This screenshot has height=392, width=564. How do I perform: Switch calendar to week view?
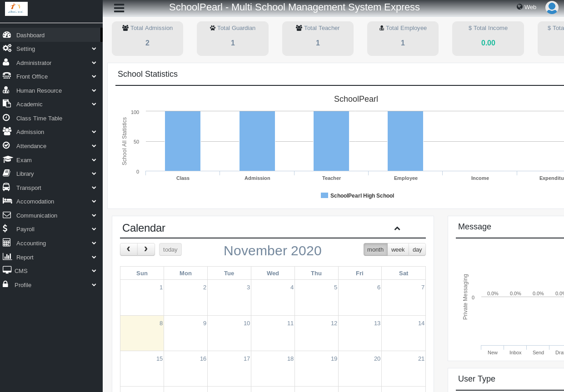(x=398, y=249)
